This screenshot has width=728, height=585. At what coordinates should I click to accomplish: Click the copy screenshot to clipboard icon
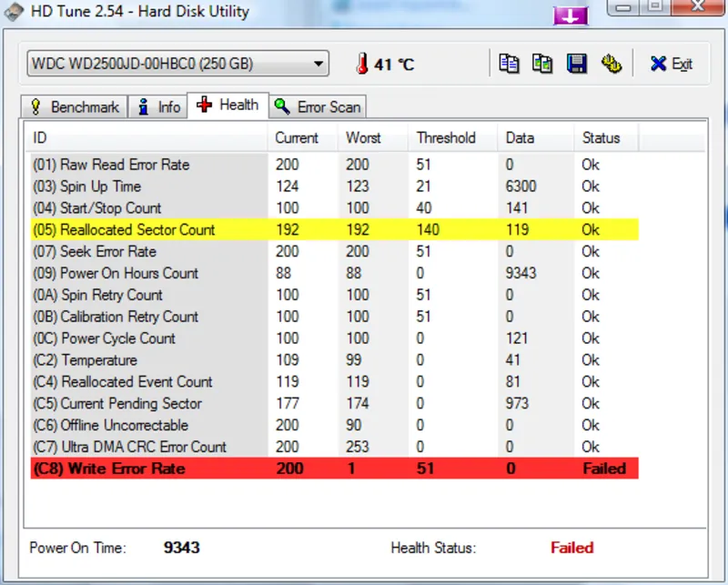[x=542, y=64]
